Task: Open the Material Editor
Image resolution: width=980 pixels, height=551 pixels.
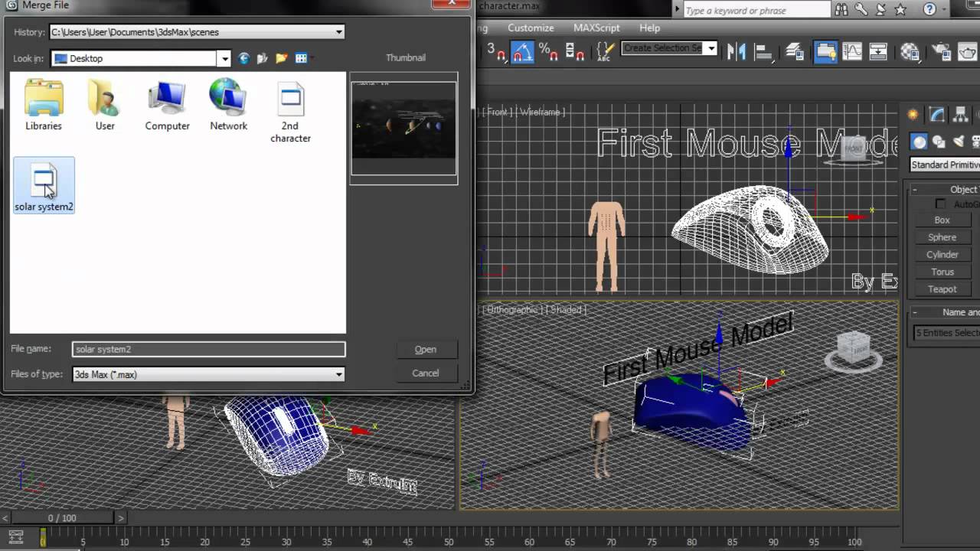Action: 910,51
